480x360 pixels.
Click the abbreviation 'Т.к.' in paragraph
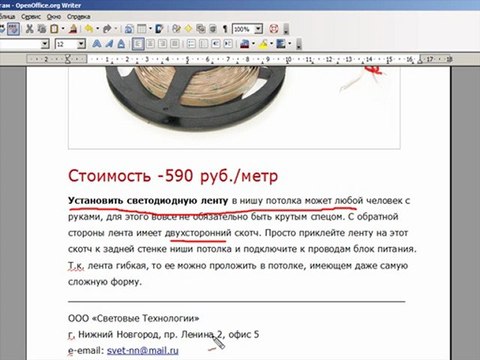pyautogui.click(x=76, y=266)
